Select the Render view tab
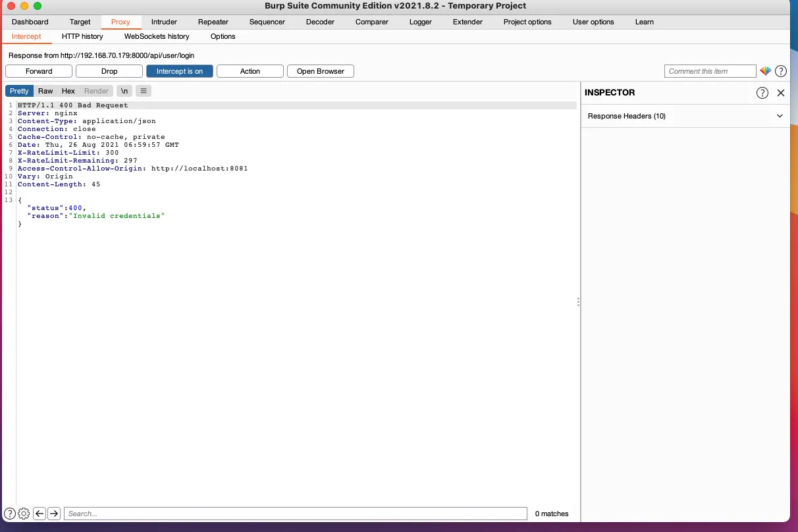The width and height of the screenshot is (798, 532). pos(97,91)
